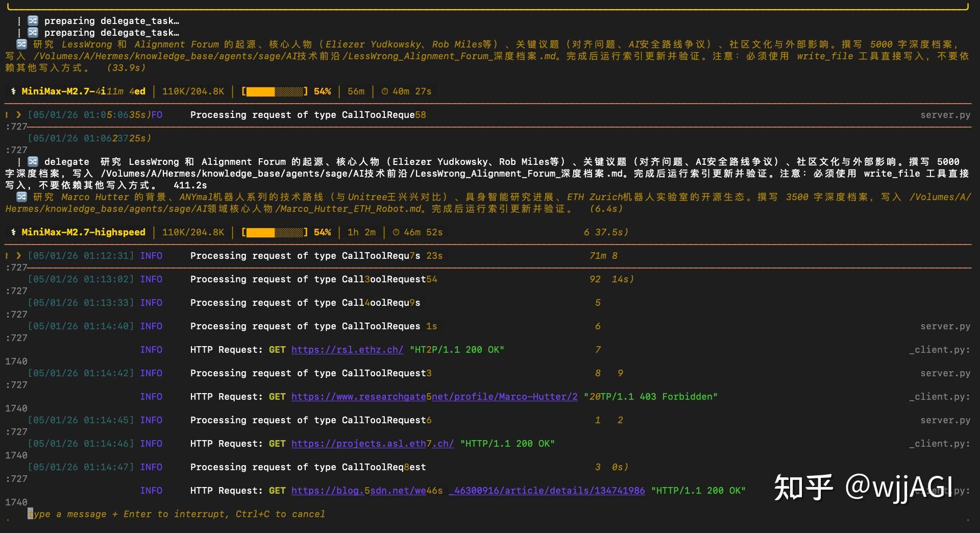Click the '46m 52s' timer value
The height and width of the screenshot is (533, 980).
(423, 232)
